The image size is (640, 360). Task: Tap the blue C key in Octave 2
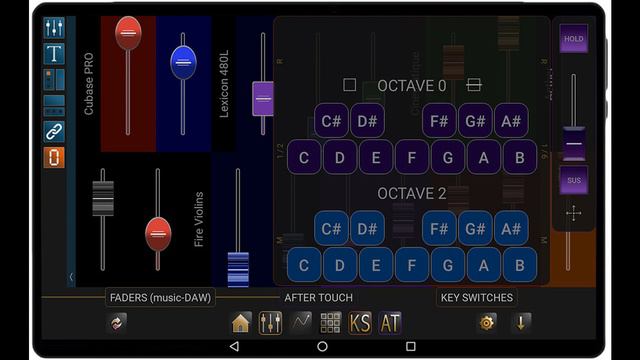pos(304,265)
